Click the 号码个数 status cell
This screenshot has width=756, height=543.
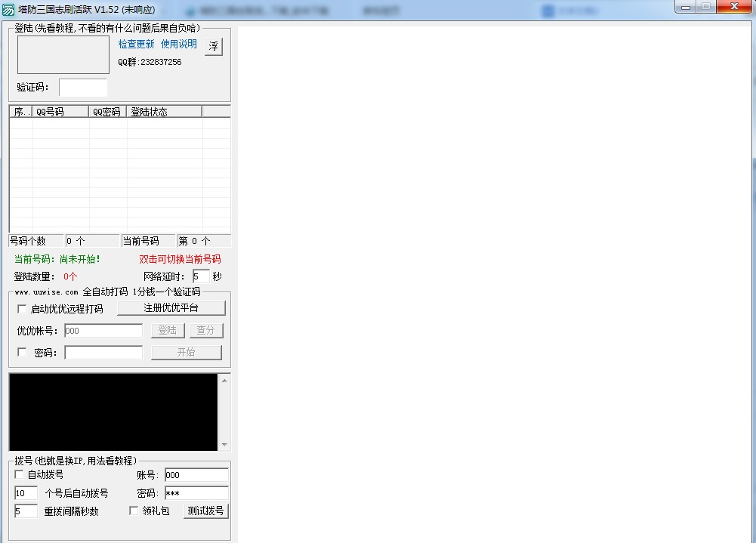[36, 241]
